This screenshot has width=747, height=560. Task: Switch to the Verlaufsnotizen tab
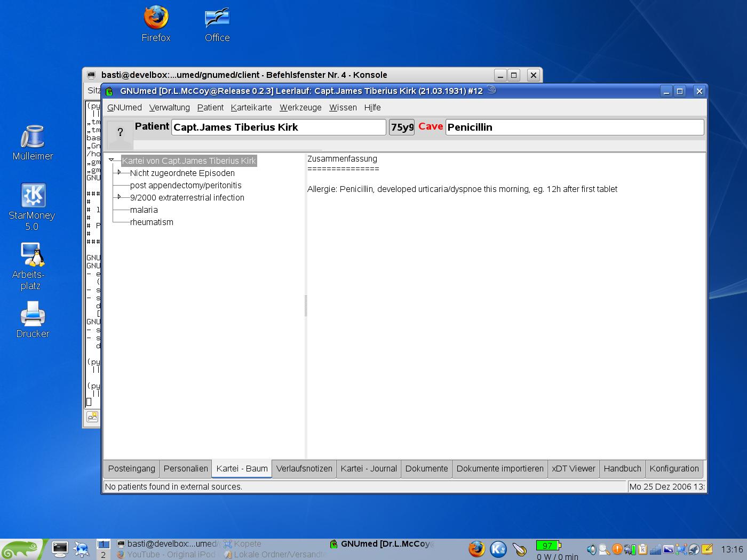click(304, 469)
